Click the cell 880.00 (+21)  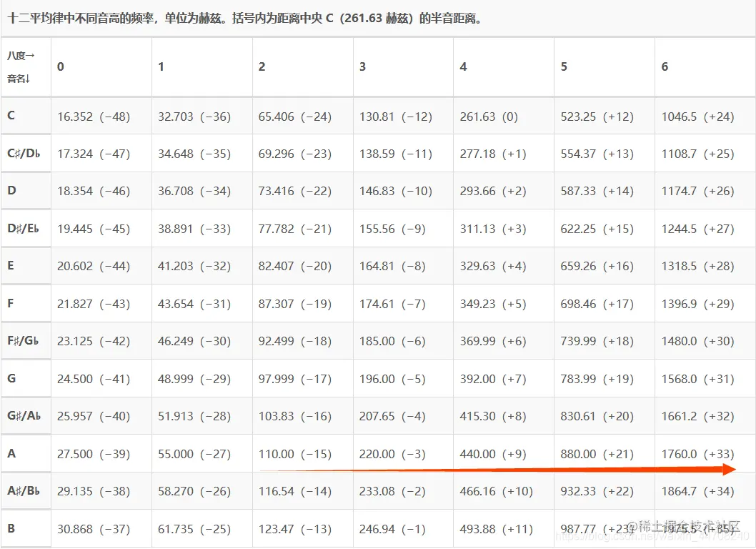click(x=604, y=453)
